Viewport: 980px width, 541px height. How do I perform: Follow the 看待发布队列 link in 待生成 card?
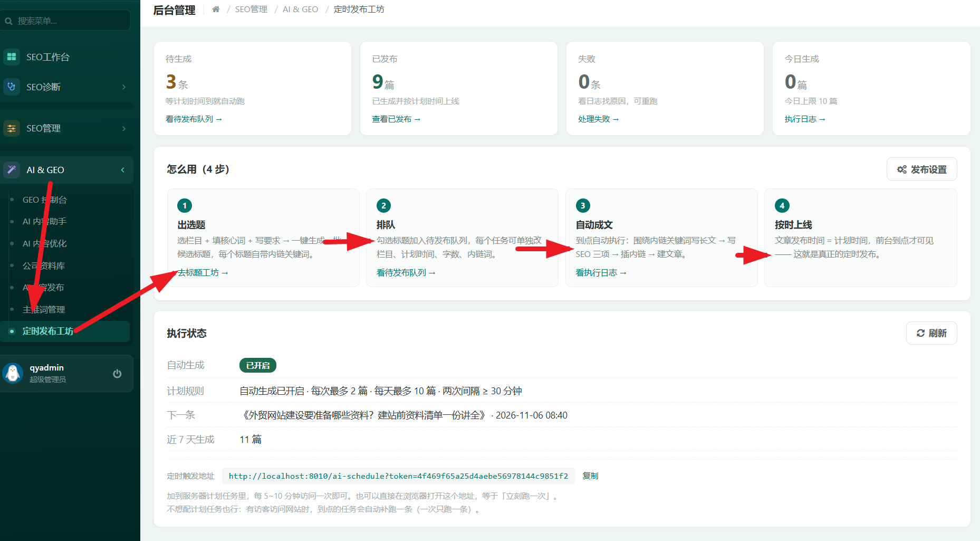click(194, 119)
